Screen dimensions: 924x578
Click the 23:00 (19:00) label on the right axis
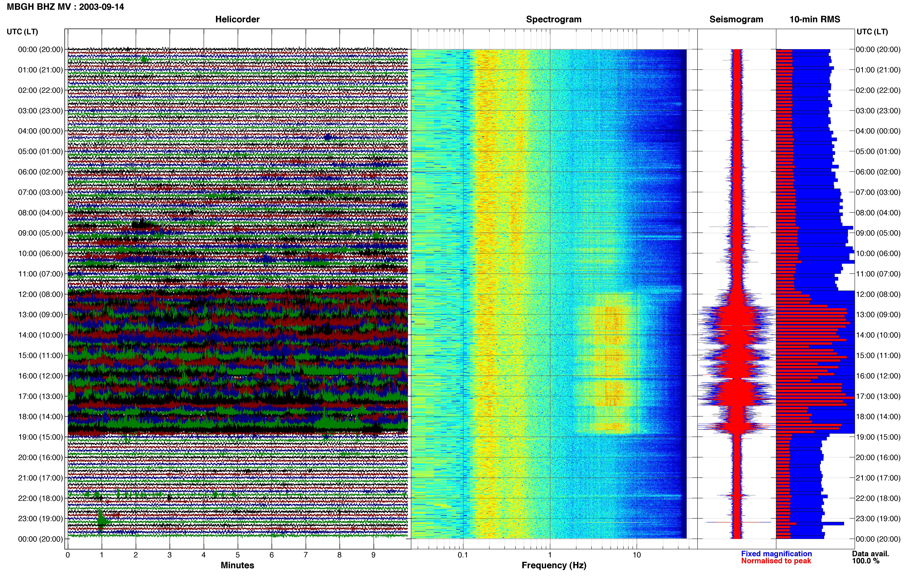(878, 519)
